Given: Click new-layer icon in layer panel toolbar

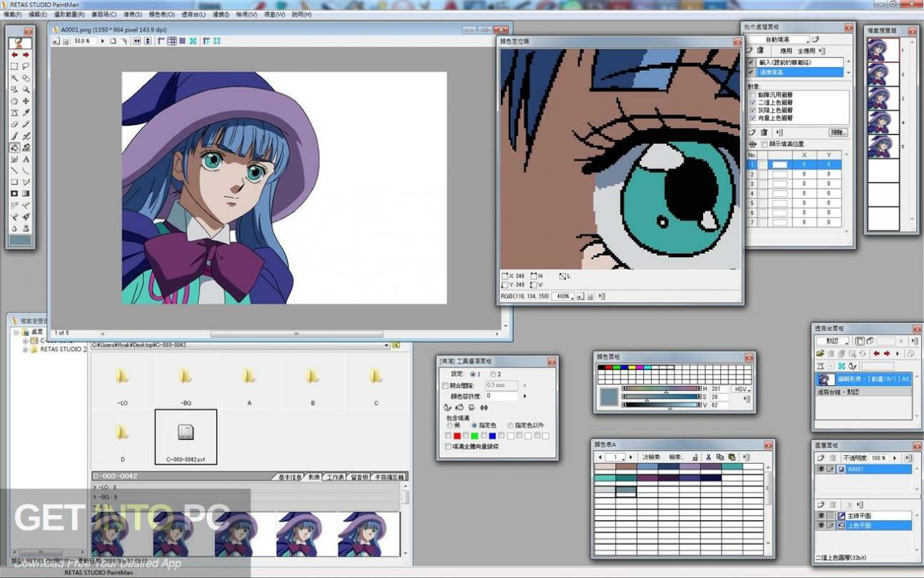Looking at the screenshot, I should 820,458.
